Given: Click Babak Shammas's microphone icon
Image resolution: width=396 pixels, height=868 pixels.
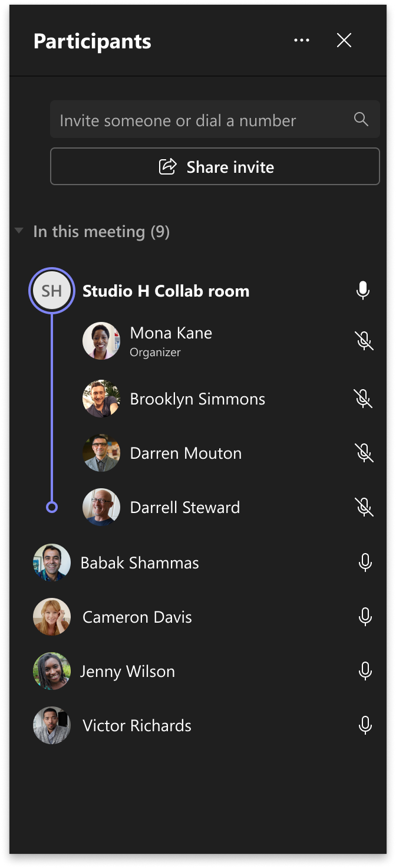Looking at the screenshot, I should (x=365, y=563).
